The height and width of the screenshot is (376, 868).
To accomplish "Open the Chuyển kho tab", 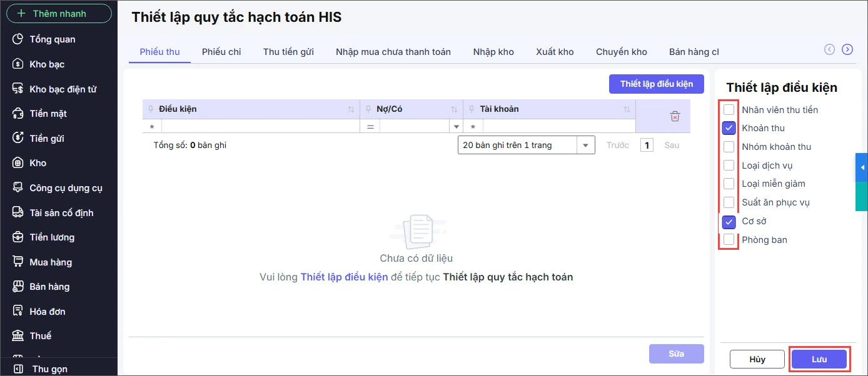I will coord(622,52).
